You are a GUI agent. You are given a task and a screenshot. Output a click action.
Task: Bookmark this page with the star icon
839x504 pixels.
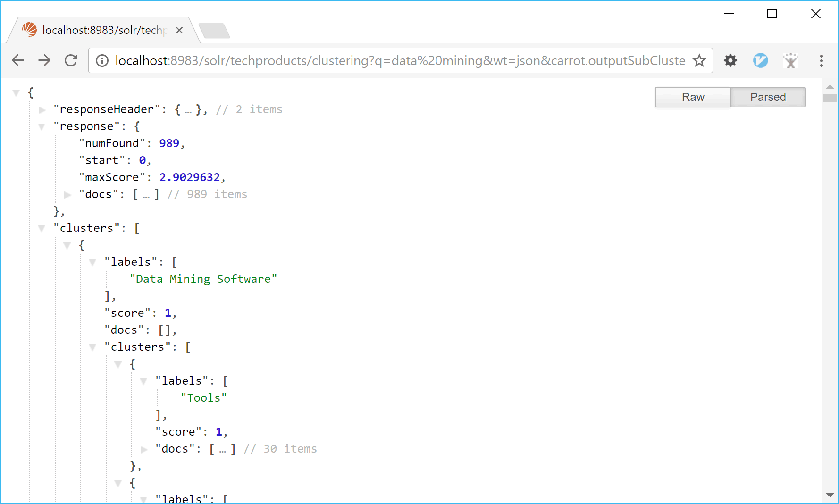point(699,60)
